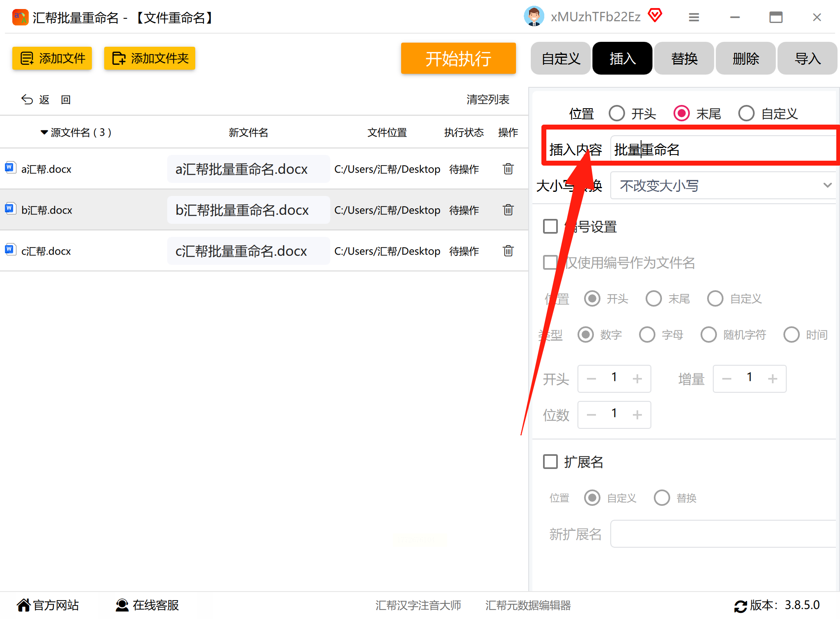Viewport: 840px width, 619px height.
Task: Click the 开始执行 button
Action: pos(458,59)
